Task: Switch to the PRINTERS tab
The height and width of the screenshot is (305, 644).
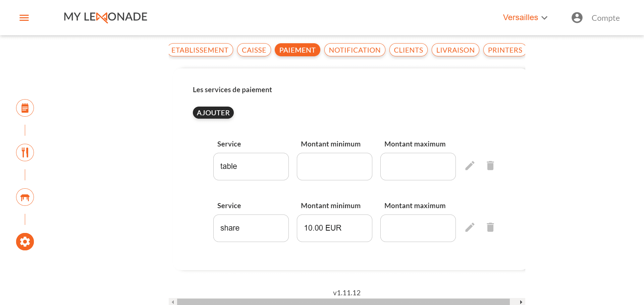Action: tap(504, 50)
